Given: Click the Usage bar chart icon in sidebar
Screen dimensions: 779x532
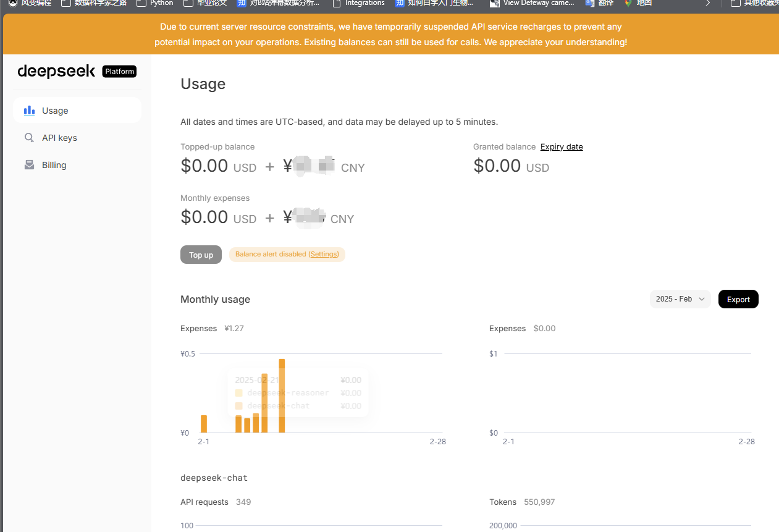Looking at the screenshot, I should [x=29, y=111].
